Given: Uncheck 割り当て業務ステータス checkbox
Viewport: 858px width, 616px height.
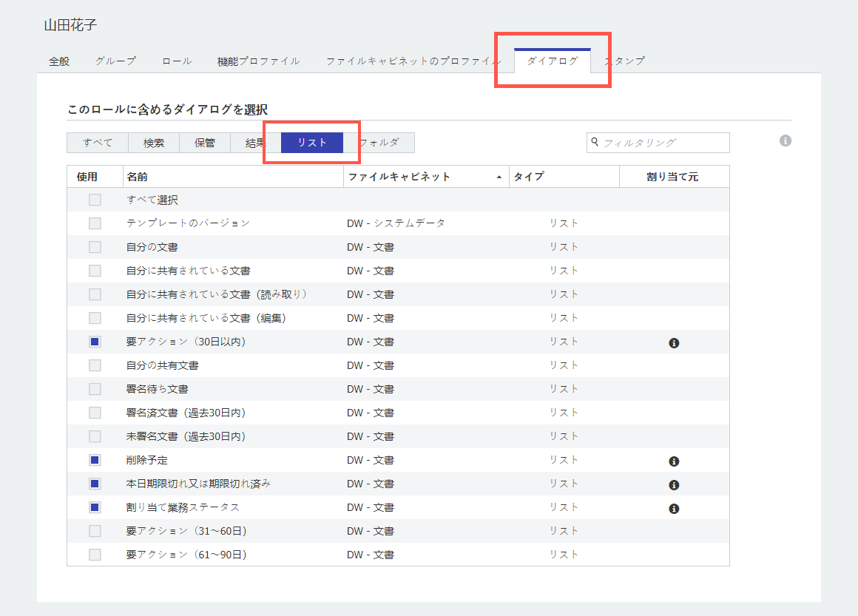Looking at the screenshot, I should [95, 507].
